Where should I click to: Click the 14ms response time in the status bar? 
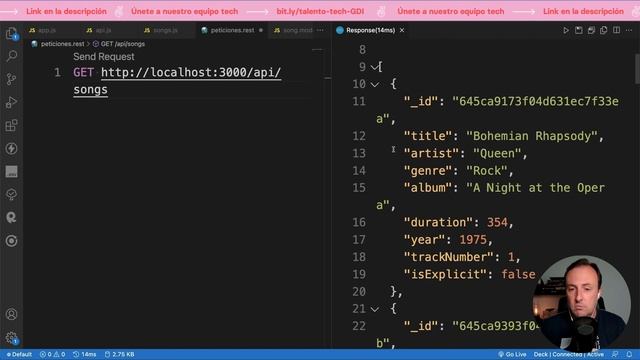[x=84, y=354]
